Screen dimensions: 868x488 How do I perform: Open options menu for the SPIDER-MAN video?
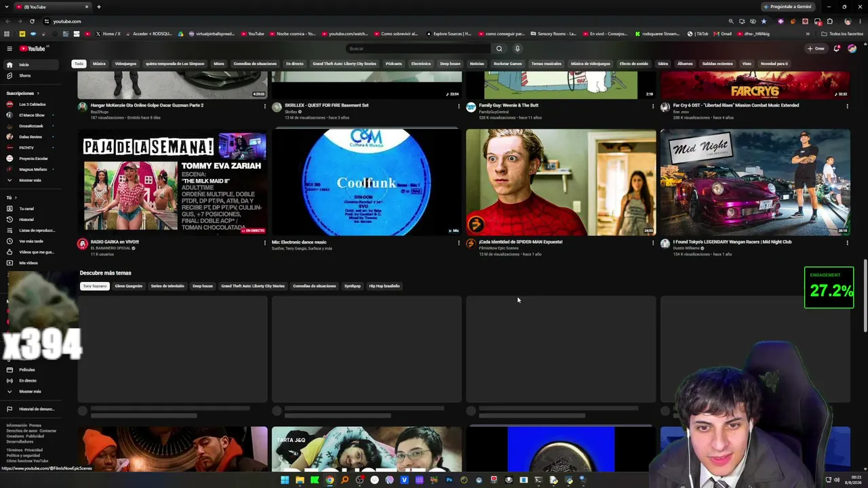point(653,242)
